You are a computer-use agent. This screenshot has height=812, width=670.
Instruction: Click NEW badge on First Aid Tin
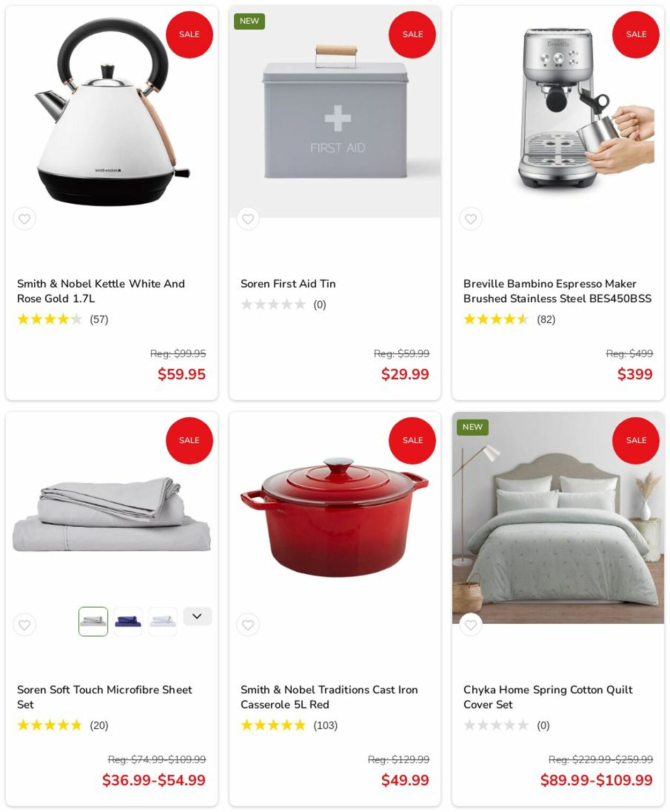click(x=249, y=21)
